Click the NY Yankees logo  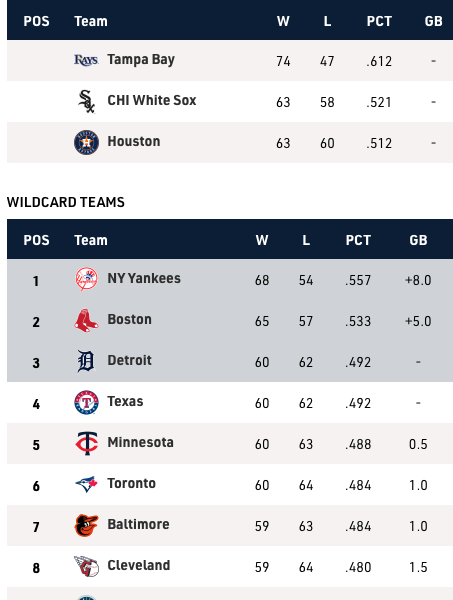click(86, 279)
